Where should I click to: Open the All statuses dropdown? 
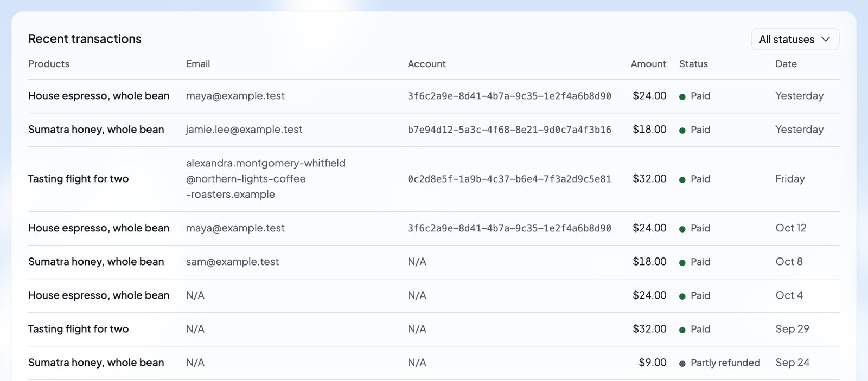pyautogui.click(x=795, y=40)
